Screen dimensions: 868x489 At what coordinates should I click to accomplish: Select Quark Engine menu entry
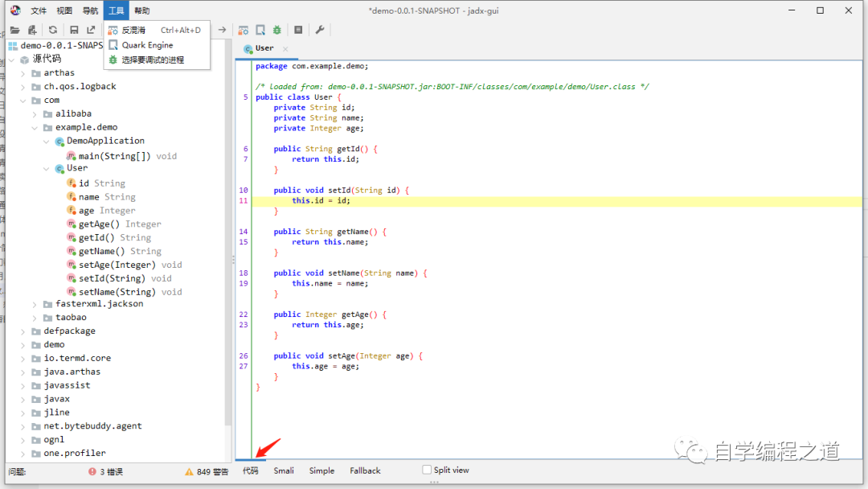click(157, 45)
